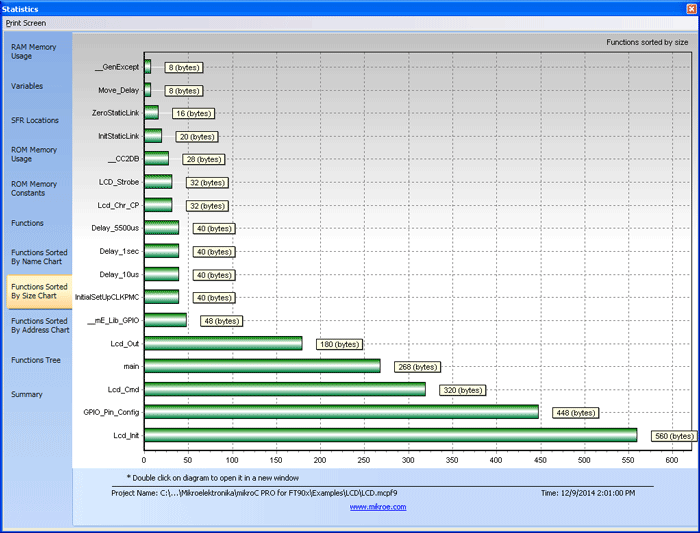The image size is (700, 533).
Task: Click the Delay_1sec function label
Action: point(119,251)
